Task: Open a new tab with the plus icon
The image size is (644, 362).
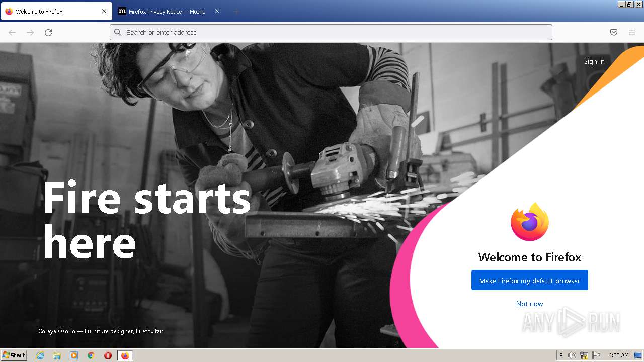Action: (236, 11)
